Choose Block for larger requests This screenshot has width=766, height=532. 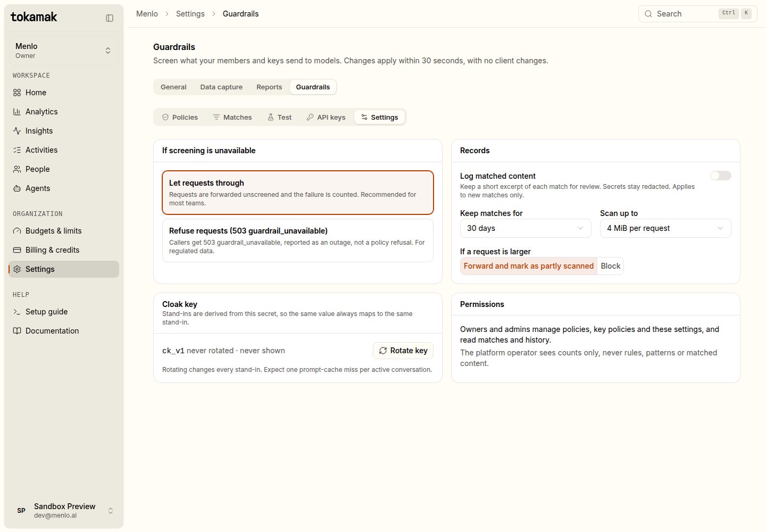(x=611, y=266)
